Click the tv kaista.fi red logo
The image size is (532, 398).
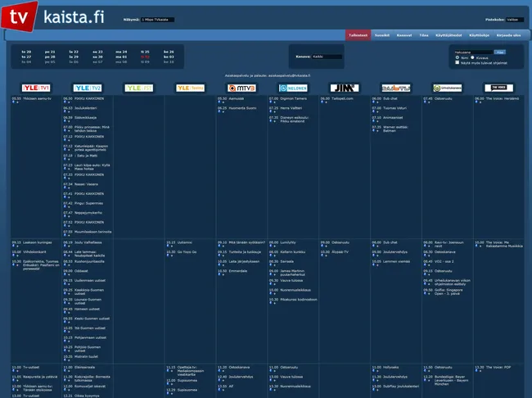pos(20,16)
